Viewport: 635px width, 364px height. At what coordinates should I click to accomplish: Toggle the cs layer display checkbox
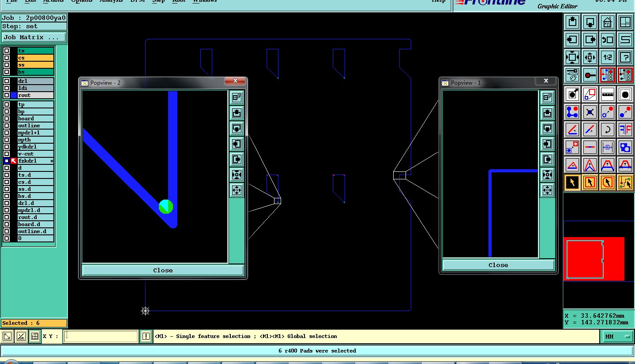7,58
